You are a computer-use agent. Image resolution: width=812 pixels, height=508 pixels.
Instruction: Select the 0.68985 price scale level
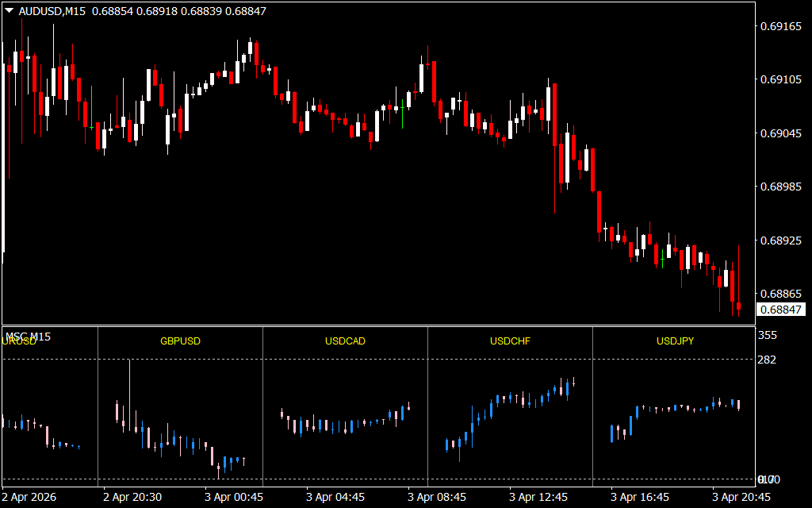(x=780, y=187)
